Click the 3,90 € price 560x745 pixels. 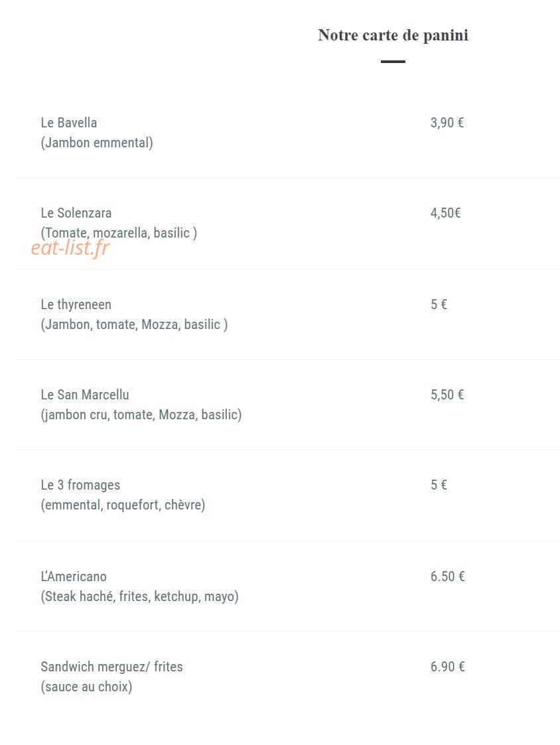tap(447, 123)
